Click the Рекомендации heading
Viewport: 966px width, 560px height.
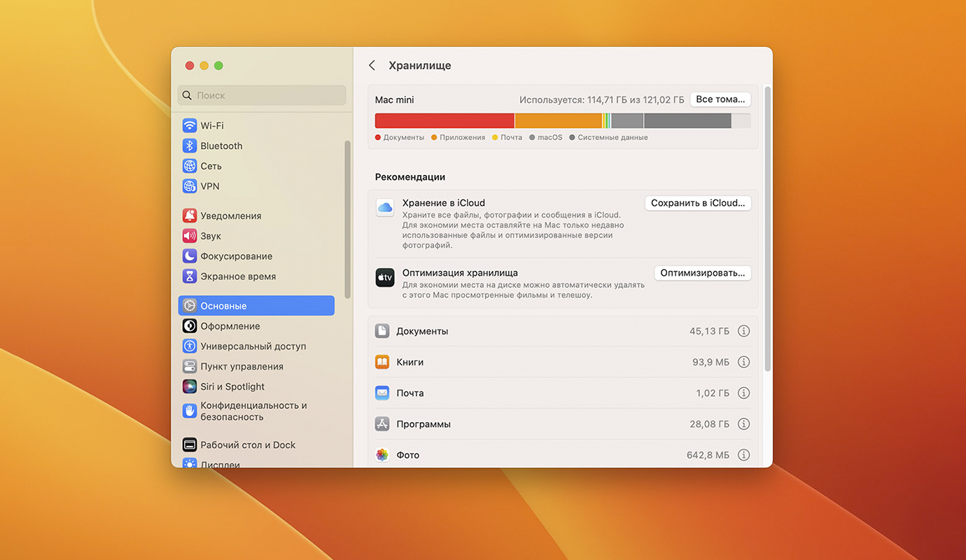click(410, 177)
